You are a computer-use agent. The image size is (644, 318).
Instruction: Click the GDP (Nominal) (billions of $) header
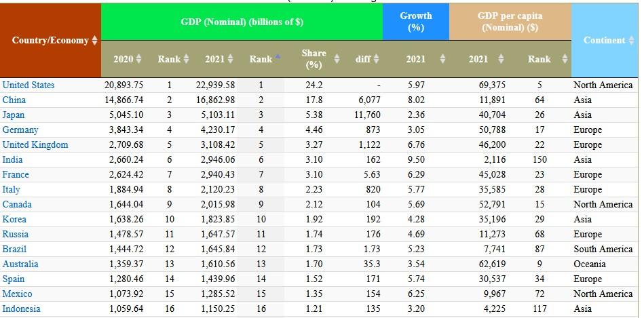click(242, 22)
